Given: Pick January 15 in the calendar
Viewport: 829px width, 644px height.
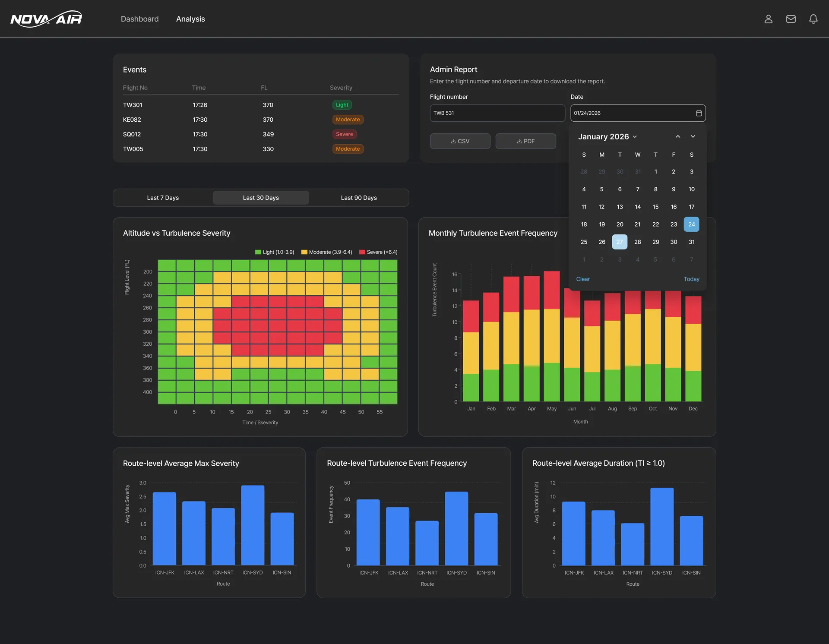Looking at the screenshot, I should click(x=655, y=207).
